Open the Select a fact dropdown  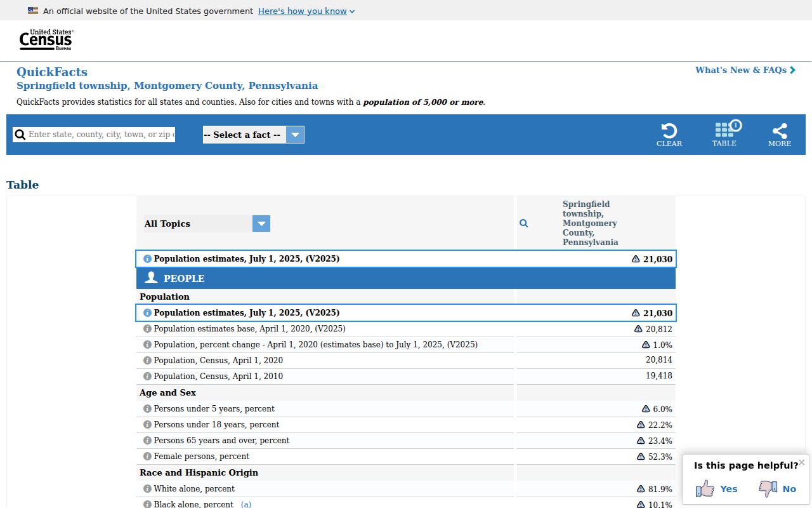click(x=254, y=135)
